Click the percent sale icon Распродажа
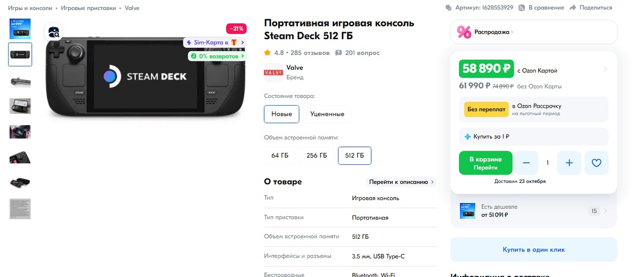Screen dimensions: 644x277 point(463,32)
